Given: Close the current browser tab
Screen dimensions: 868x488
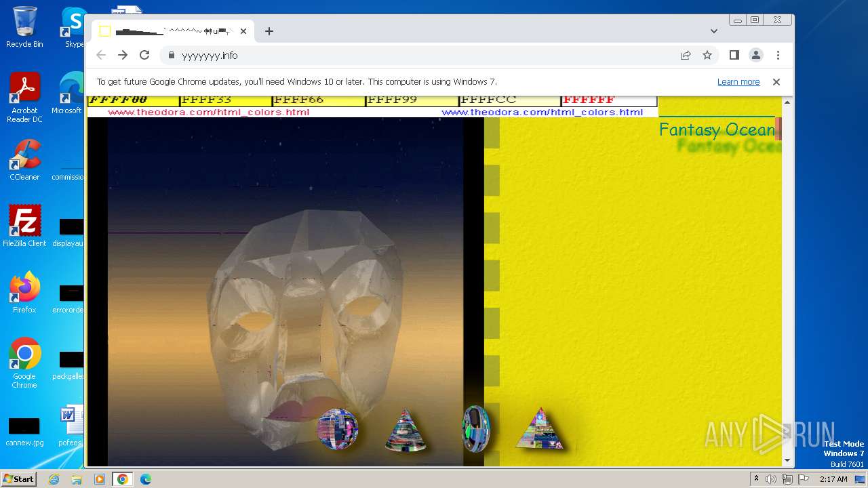Looking at the screenshot, I should pos(243,31).
